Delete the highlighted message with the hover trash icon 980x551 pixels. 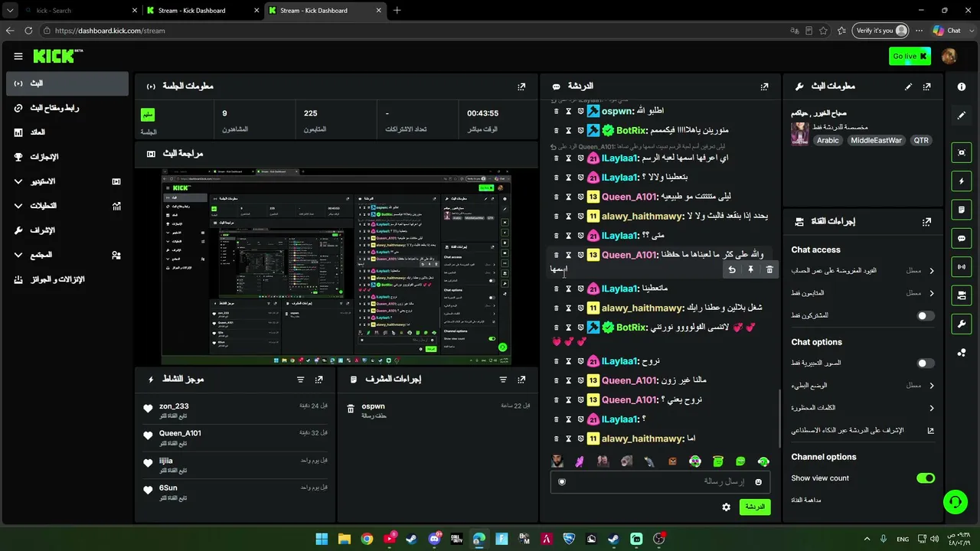769,269
